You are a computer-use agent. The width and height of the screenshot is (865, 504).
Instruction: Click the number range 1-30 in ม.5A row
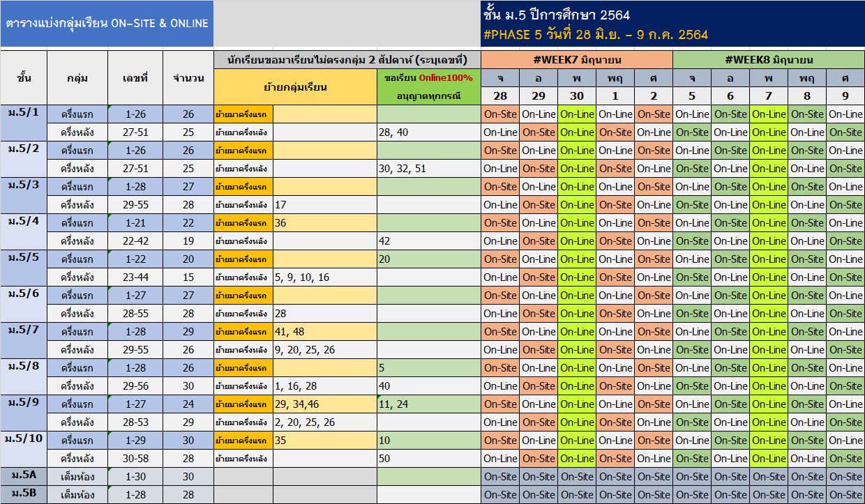point(135,477)
